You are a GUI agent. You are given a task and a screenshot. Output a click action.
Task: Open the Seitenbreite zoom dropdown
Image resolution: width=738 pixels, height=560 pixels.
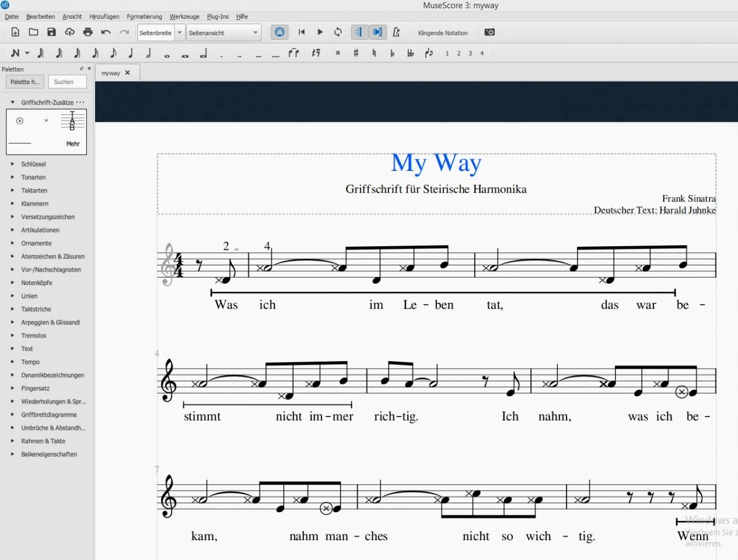(x=180, y=33)
